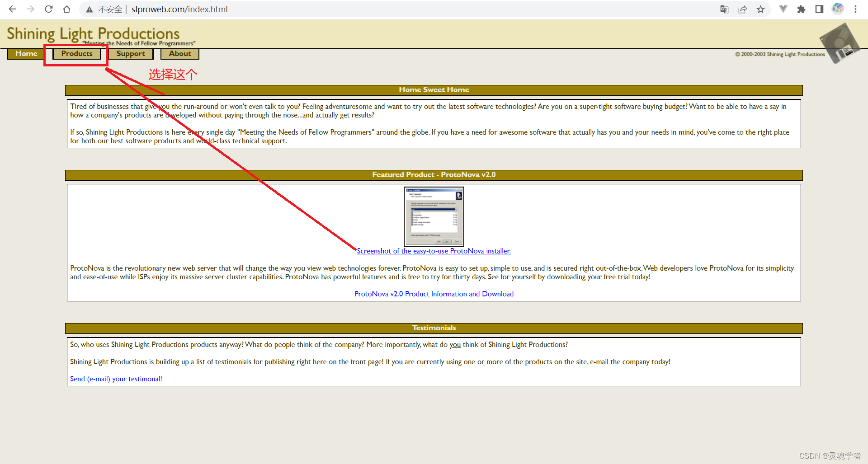Bookmark this page with the star icon
868x464 pixels.
[761, 9]
